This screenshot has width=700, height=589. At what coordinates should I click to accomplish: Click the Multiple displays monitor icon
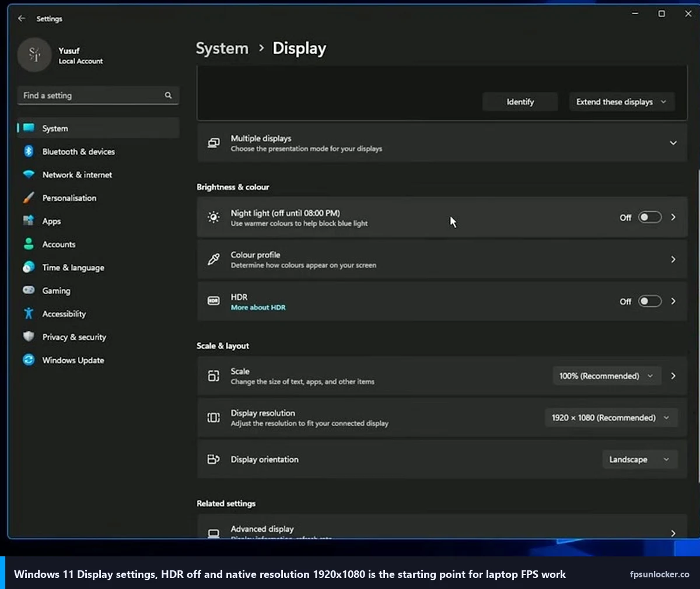pos(214,143)
